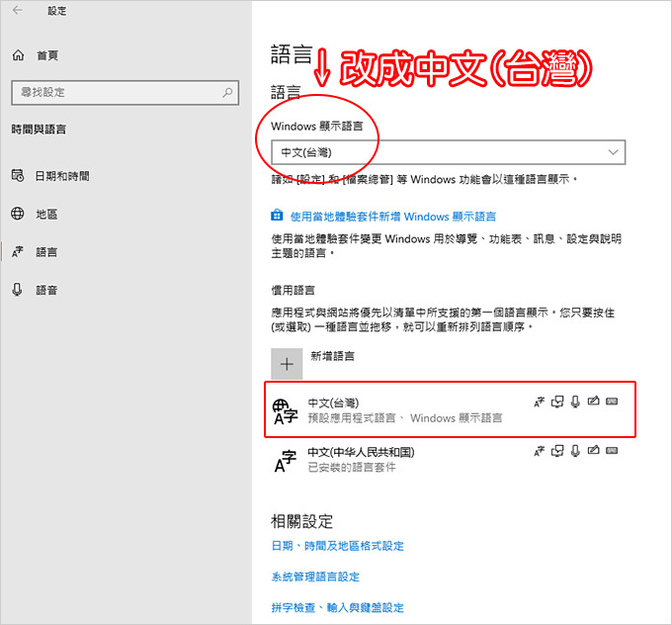Go back with the arrow icon

click(17, 10)
